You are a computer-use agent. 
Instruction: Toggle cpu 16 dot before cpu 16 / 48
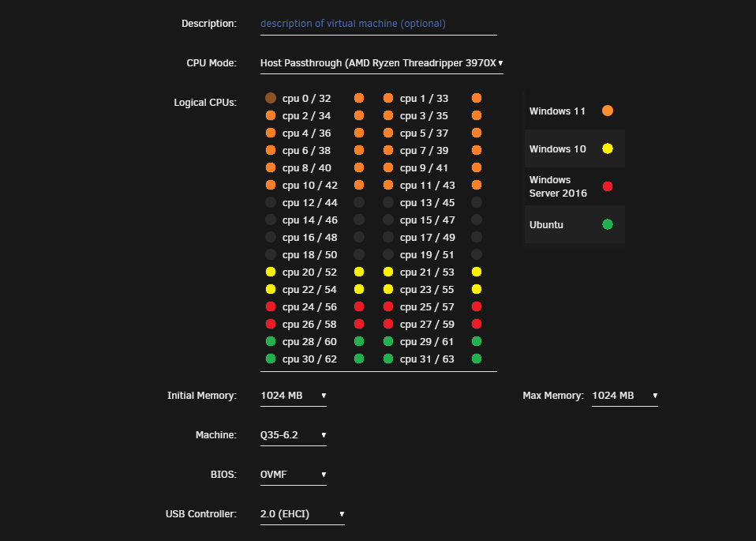click(x=271, y=238)
